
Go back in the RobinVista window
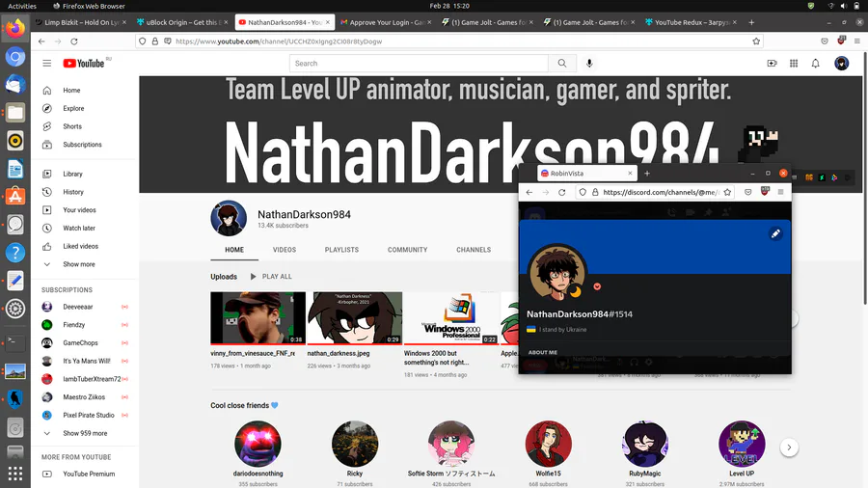(529, 192)
